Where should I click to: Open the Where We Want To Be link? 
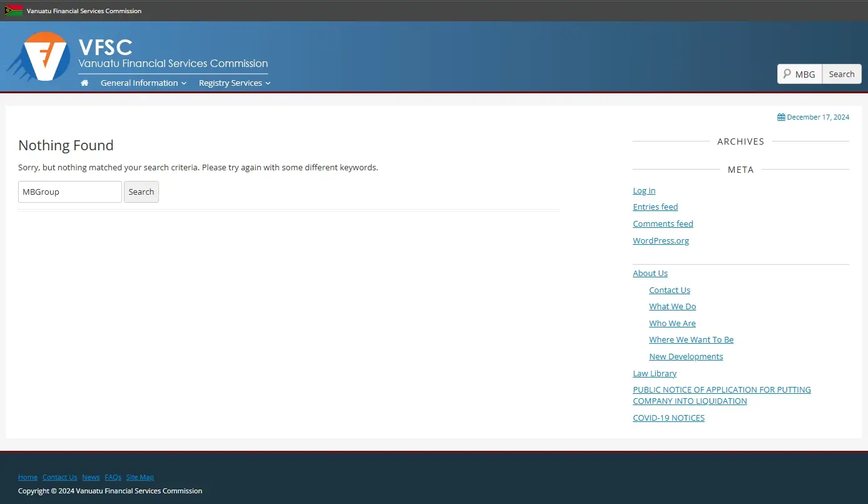pyautogui.click(x=691, y=339)
